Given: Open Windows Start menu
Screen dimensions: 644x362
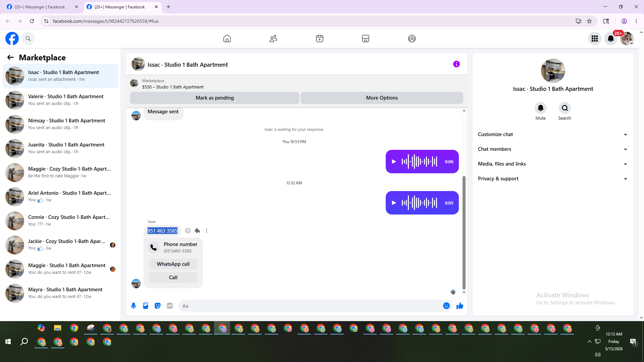Looking at the screenshot, I should 8,342.
